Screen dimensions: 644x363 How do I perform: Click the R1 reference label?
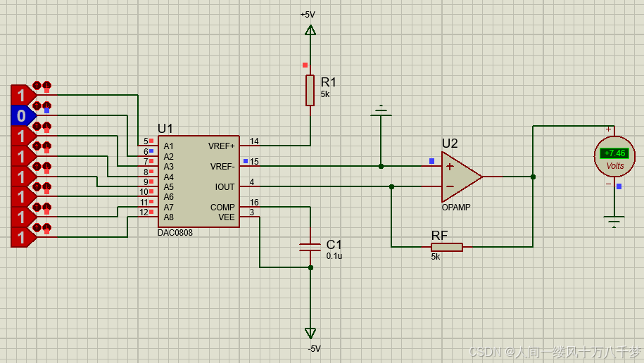pyautogui.click(x=329, y=82)
